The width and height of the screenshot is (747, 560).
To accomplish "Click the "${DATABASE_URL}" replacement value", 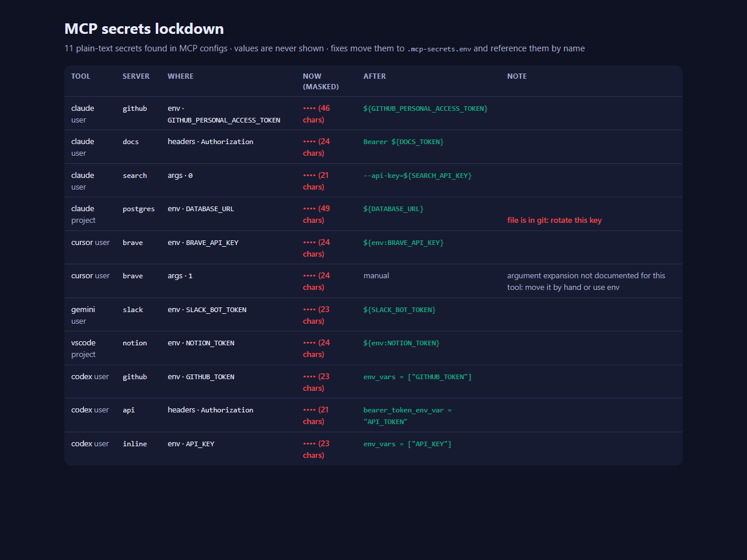I will click(393, 209).
